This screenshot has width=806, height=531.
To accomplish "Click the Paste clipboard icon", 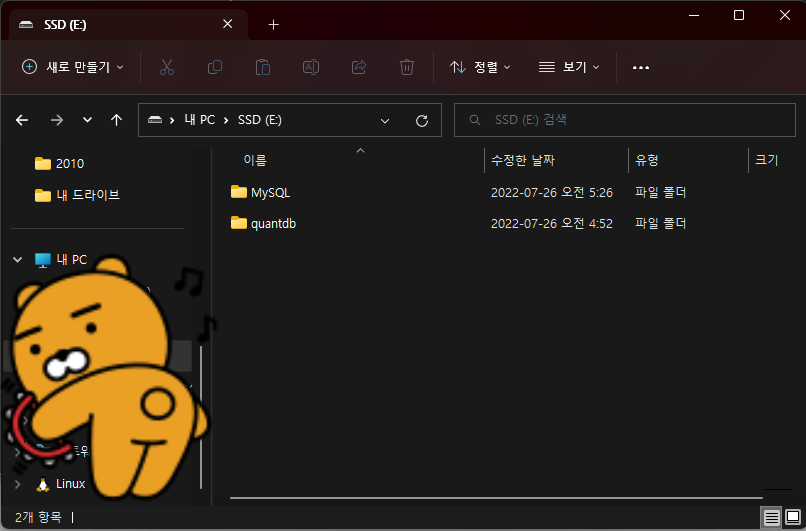I will (263, 67).
